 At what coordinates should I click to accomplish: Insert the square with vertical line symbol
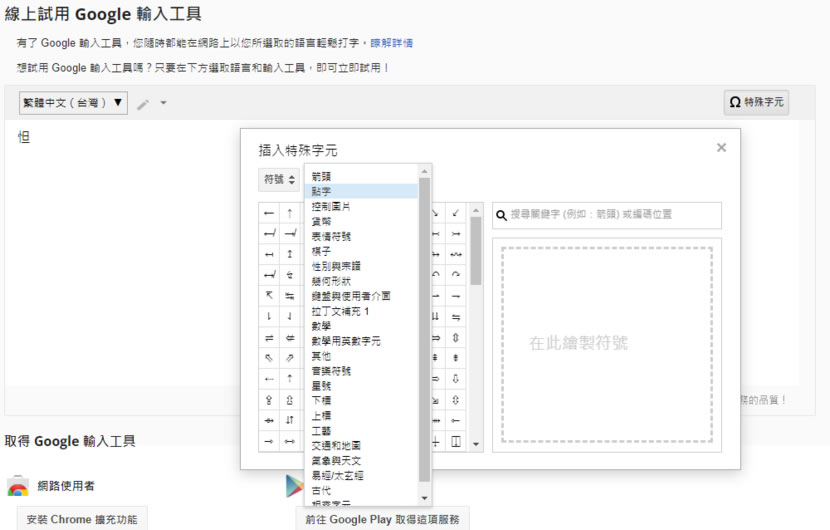click(456, 442)
